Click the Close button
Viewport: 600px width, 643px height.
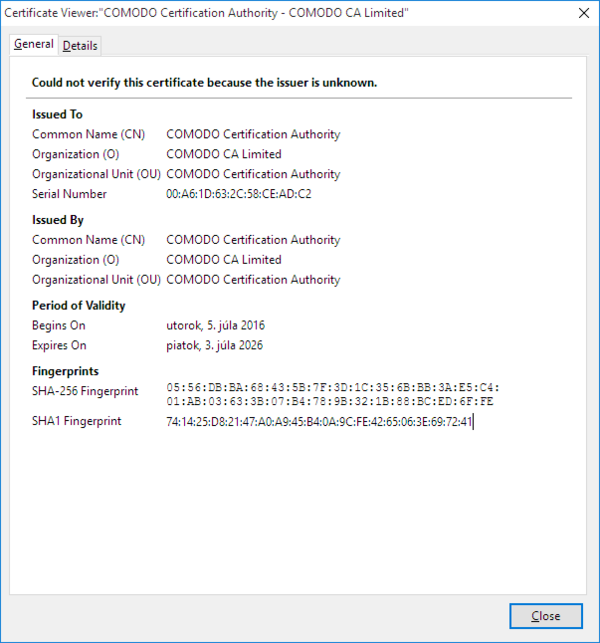[x=546, y=616]
